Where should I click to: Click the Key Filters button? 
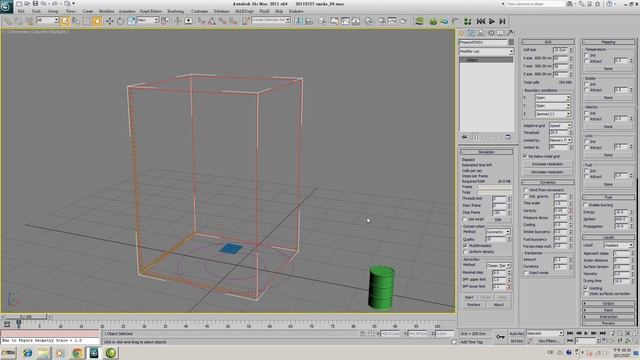(x=548, y=340)
